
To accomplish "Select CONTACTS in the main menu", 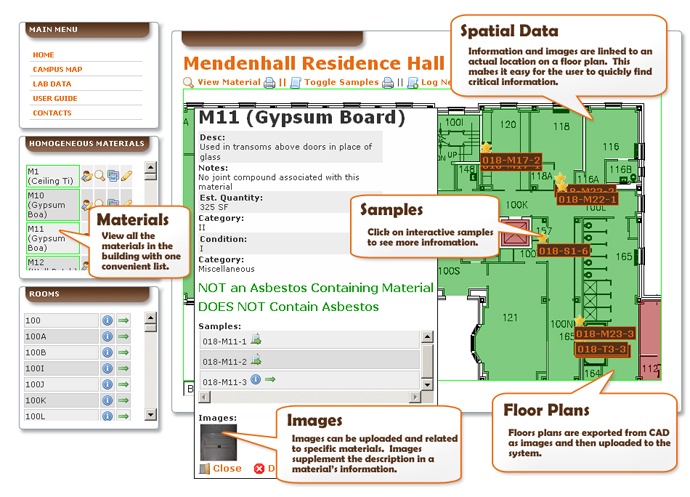I will click(x=52, y=113).
